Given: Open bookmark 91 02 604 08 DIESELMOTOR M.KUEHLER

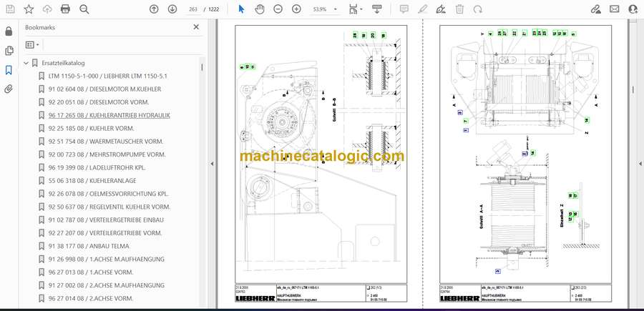Looking at the screenshot, I should click(x=104, y=89).
